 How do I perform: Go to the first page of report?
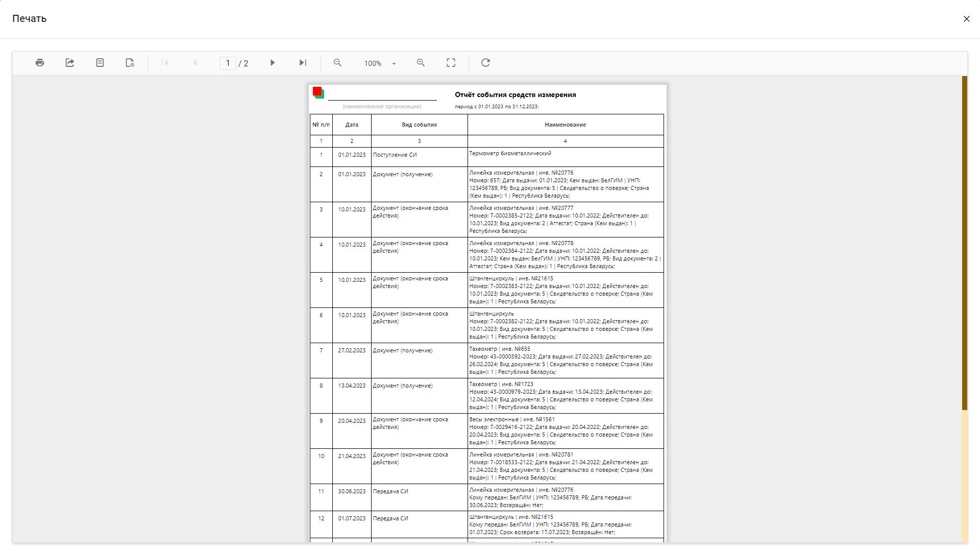164,63
